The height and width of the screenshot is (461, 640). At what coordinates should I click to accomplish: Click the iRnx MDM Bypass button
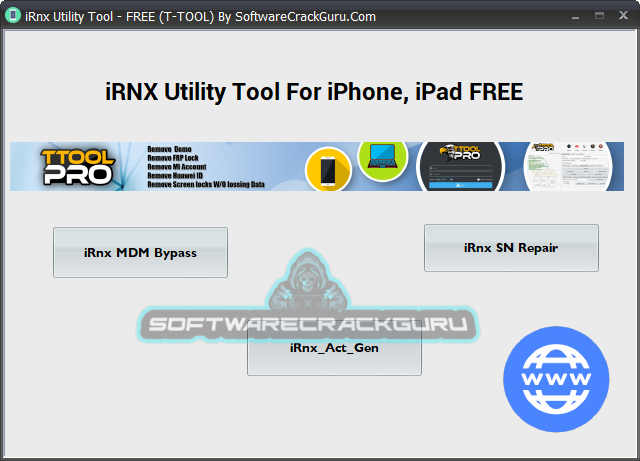[x=140, y=253]
